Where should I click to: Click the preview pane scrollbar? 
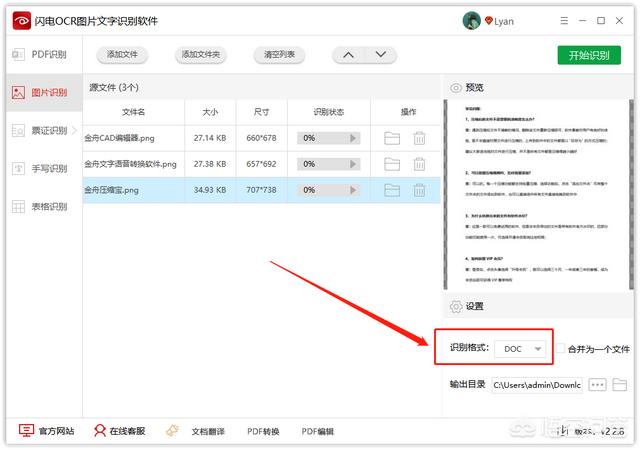[631, 195]
